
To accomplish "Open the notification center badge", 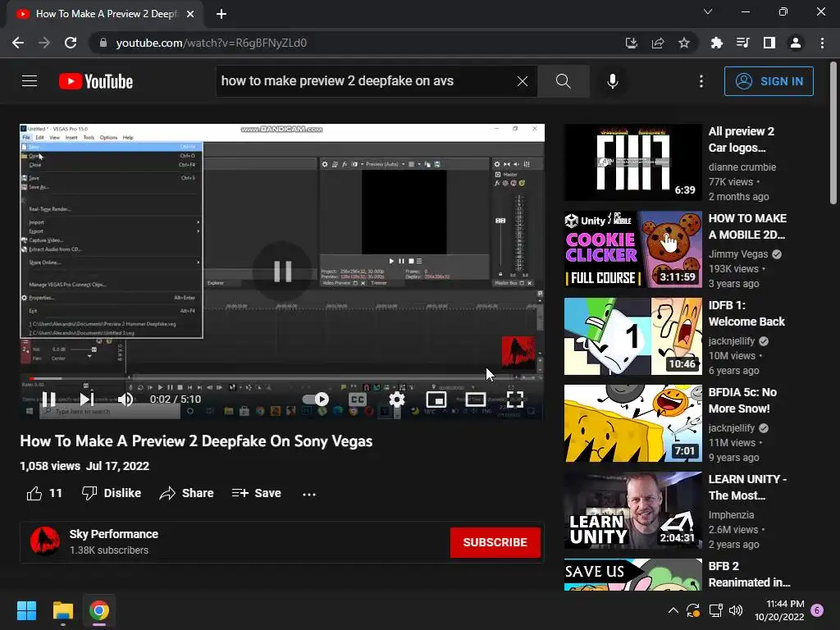I will pos(817,610).
